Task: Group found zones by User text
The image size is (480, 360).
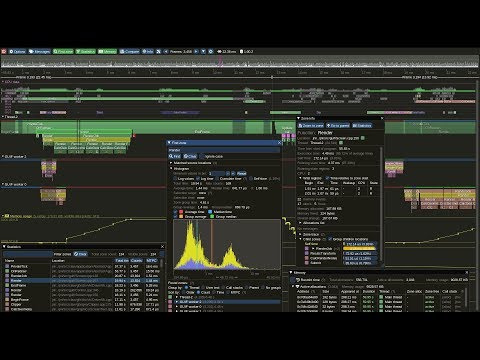Action: coord(203,288)
